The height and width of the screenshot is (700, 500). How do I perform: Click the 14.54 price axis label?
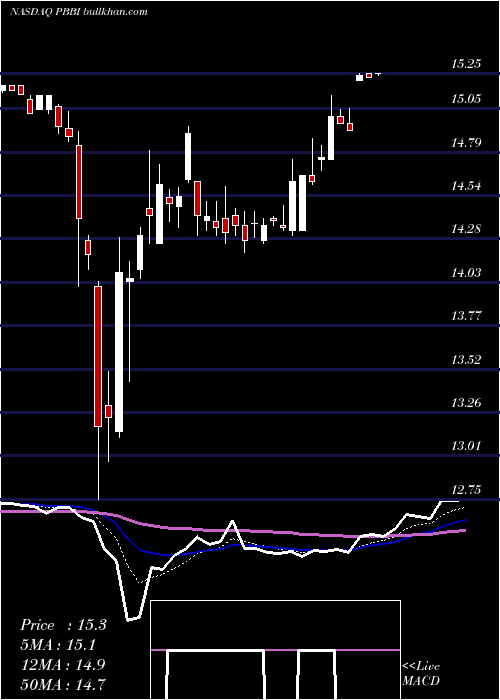point(466,186)
